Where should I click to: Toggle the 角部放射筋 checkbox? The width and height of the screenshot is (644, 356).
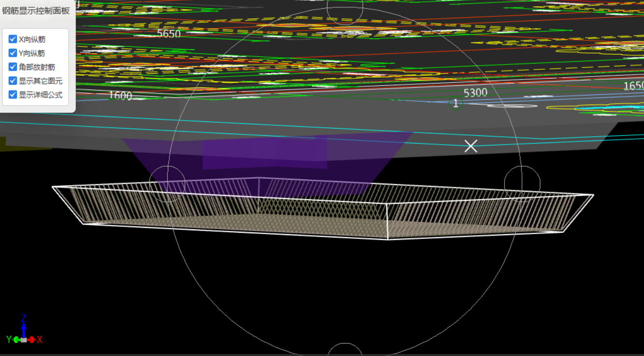pos(13,67)
